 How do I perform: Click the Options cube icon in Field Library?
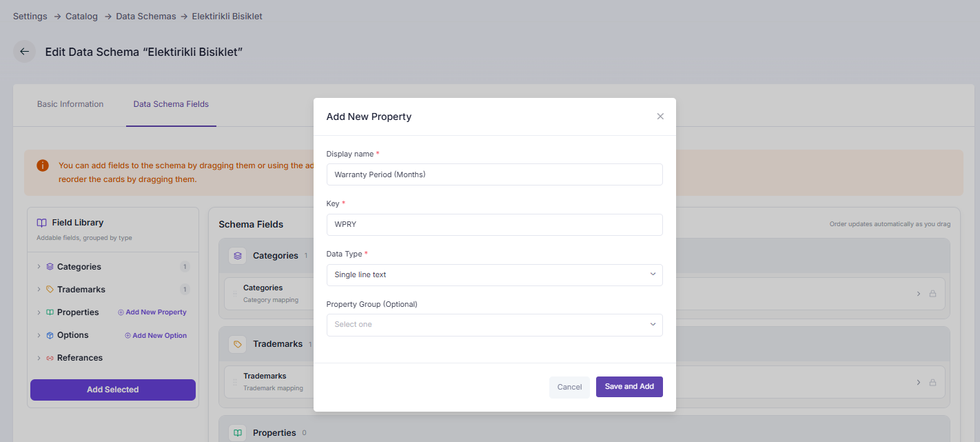pyautogui.click(x=50, y=335)
